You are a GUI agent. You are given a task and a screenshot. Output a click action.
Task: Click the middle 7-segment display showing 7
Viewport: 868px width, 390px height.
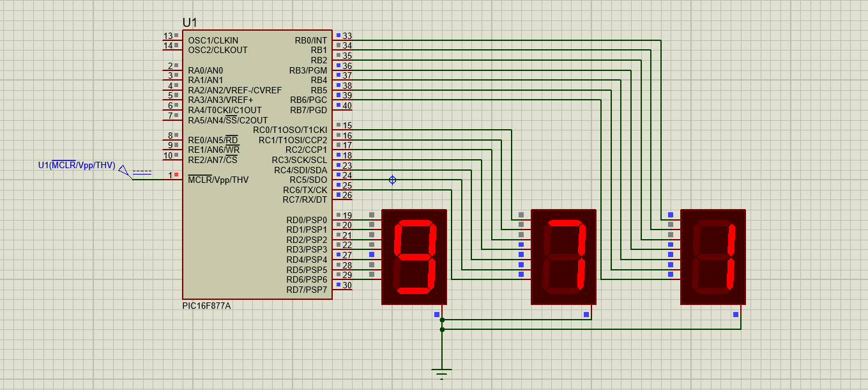click(x=563, y=255)
